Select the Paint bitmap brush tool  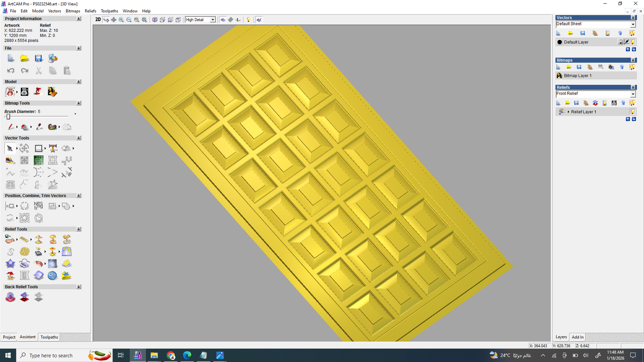(10, 127)
